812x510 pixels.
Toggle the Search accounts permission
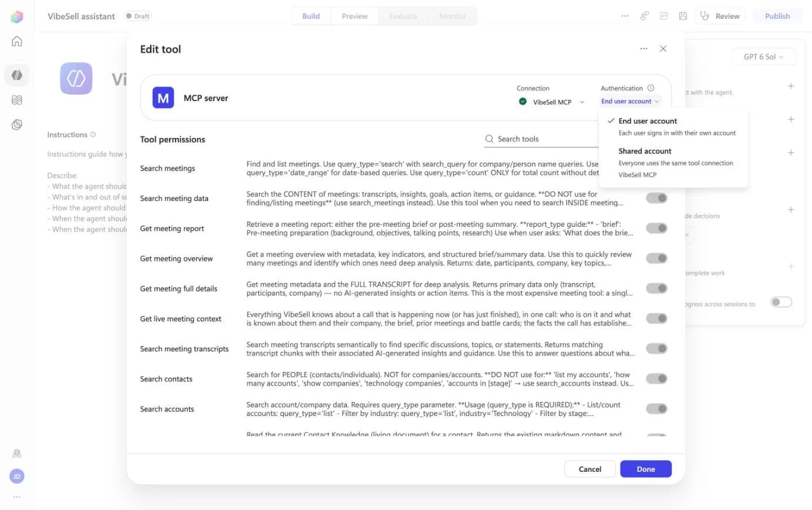[x=656, y=408]
